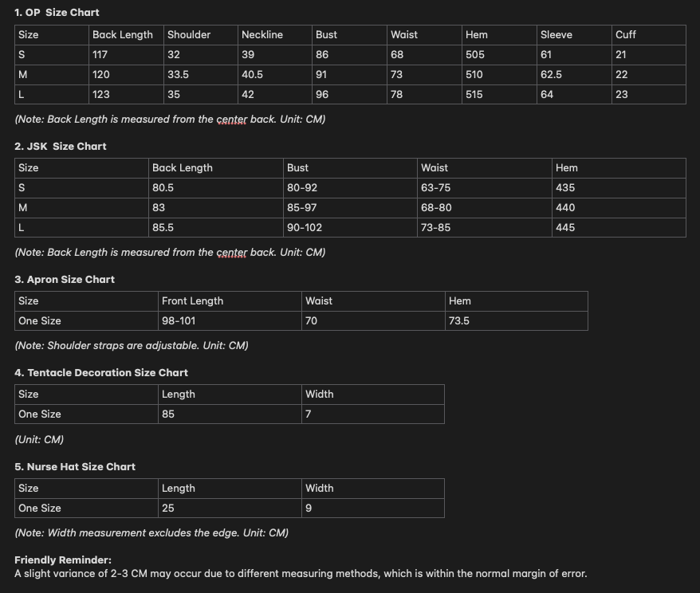Select the Hem value 505 cell
Viewport: 700px width, 593px height.
click(x=476, y=55)
